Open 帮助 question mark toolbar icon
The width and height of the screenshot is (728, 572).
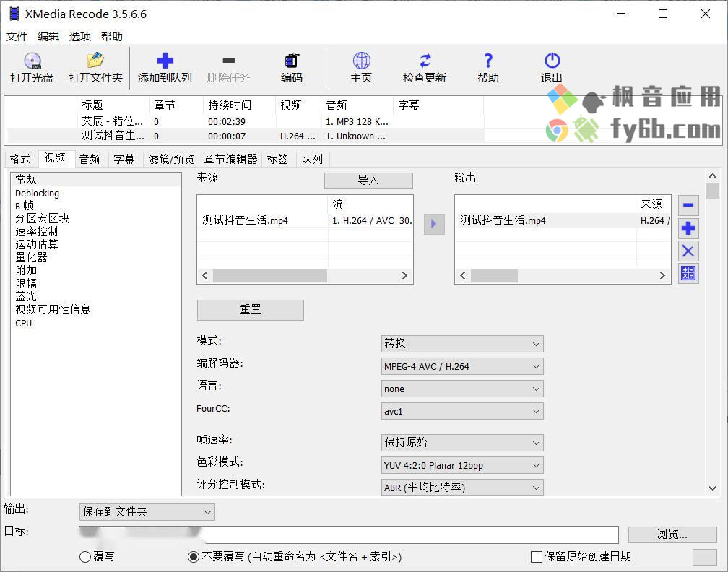tap(488, 61)
